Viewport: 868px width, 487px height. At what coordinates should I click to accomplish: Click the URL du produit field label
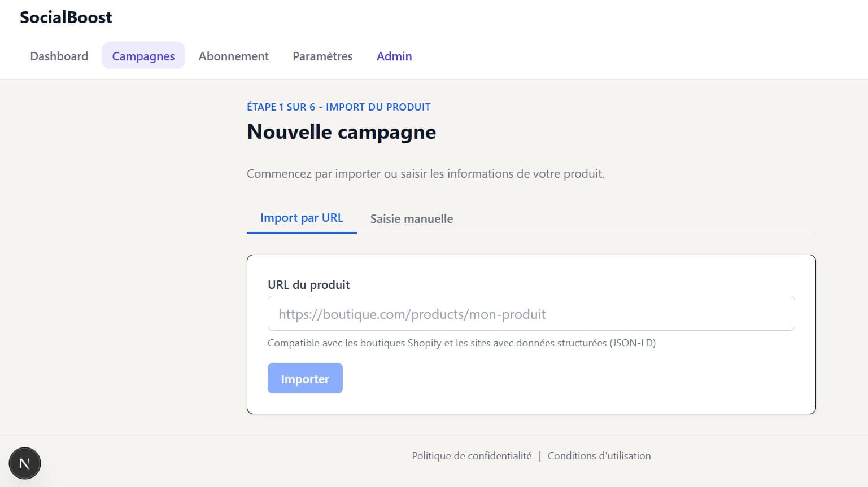coord(309,285)
